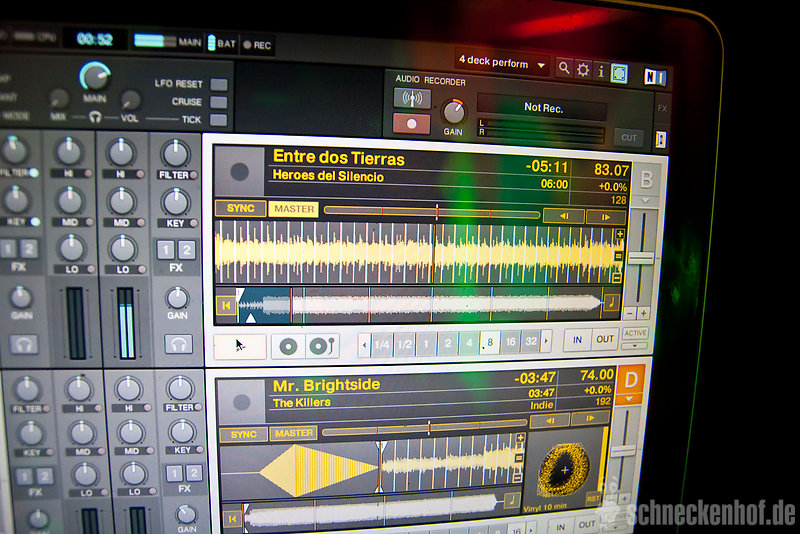Toggle fullscreen mode icon in header
The image size is (800, 534).
tap(619, 72)
